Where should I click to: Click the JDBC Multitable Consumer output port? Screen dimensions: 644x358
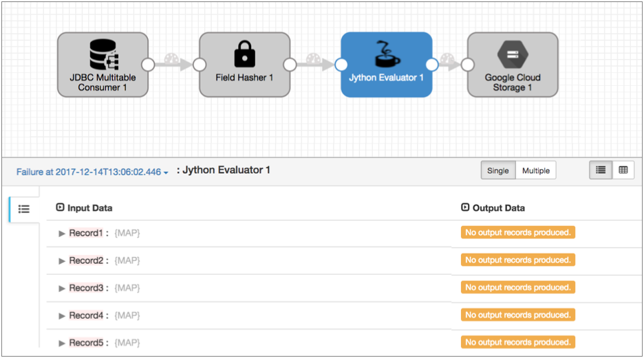147,65
